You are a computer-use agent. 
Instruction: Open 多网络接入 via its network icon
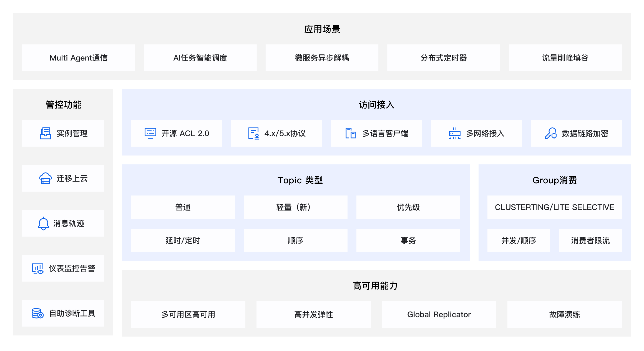tap(454, 133)
